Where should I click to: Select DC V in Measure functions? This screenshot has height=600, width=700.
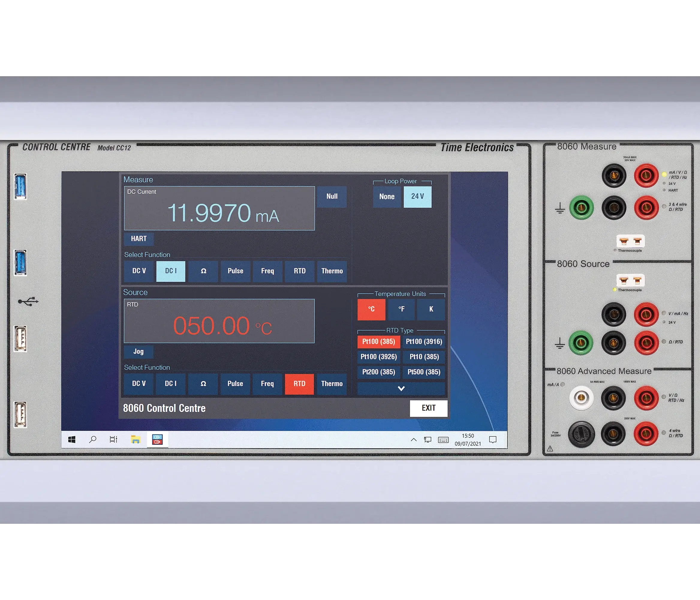pyautogui.click(x=139, y=271)
